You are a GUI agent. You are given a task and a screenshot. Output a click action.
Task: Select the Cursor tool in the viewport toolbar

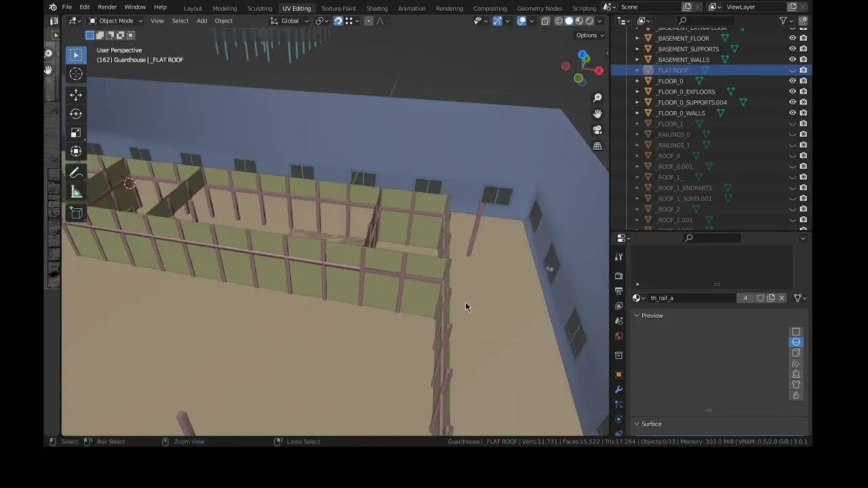(x=76, y=74)
